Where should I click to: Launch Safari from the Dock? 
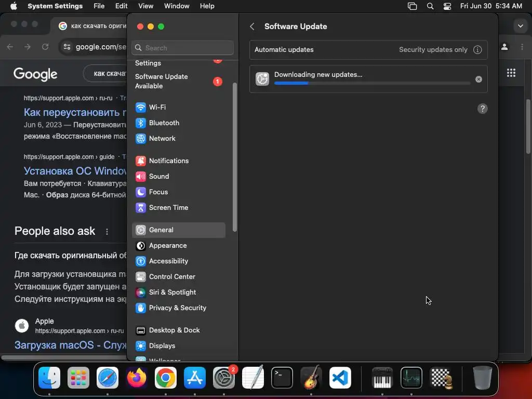tap(108, 378)
